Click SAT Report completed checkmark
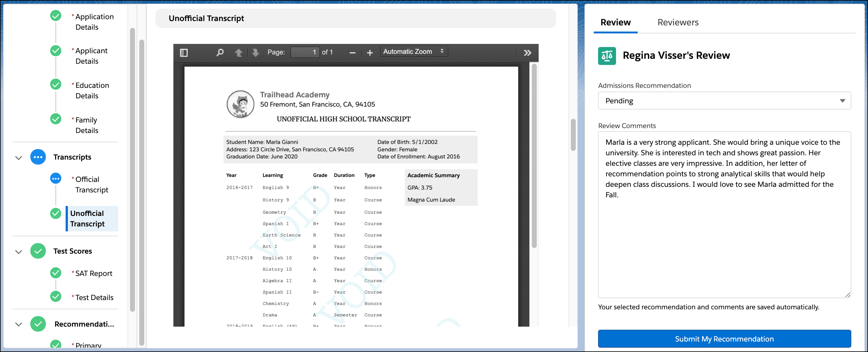This screenshot has width=868, height=352. (56, 273)
